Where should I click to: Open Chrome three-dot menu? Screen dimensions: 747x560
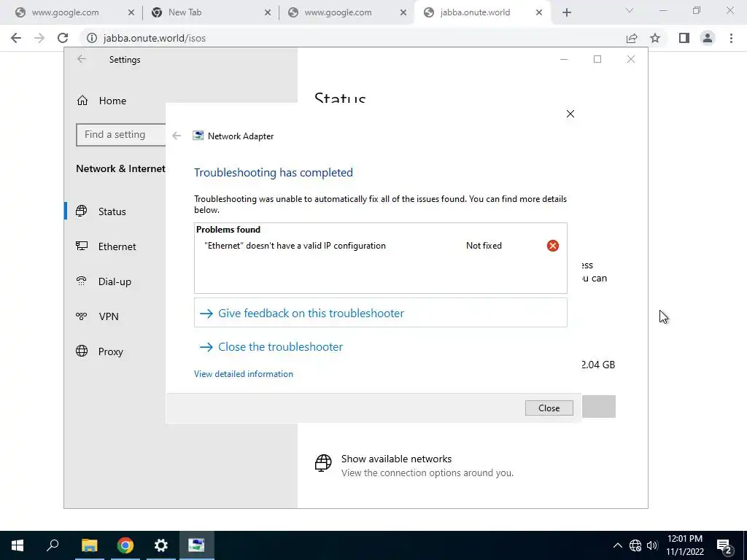[x=731, y=38]
